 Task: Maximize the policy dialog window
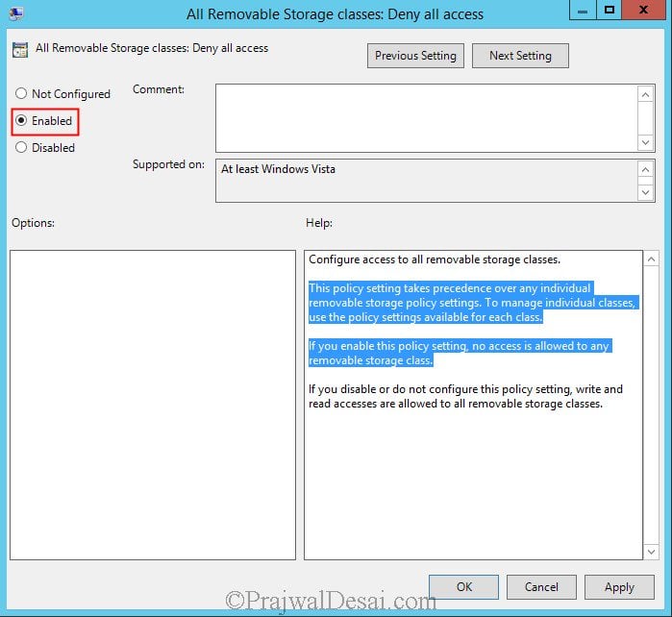click(609, 10)
